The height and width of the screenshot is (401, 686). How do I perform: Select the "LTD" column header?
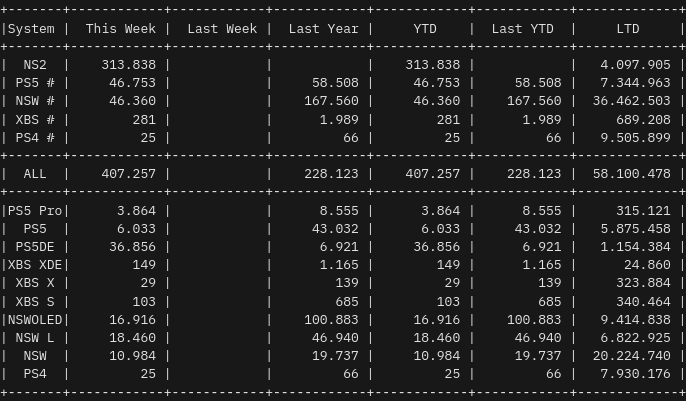point(628,29)
